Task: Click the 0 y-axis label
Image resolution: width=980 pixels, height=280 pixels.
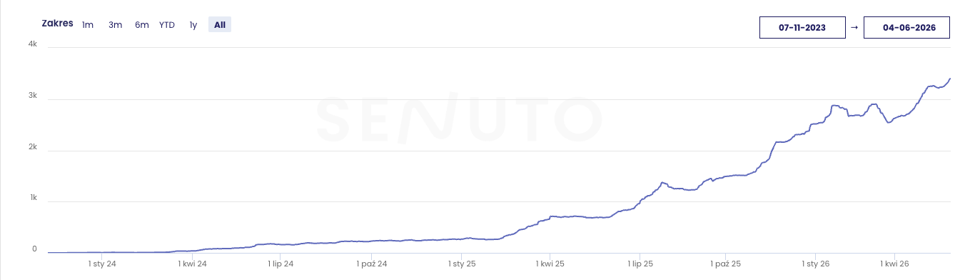Action: point(34,249)
